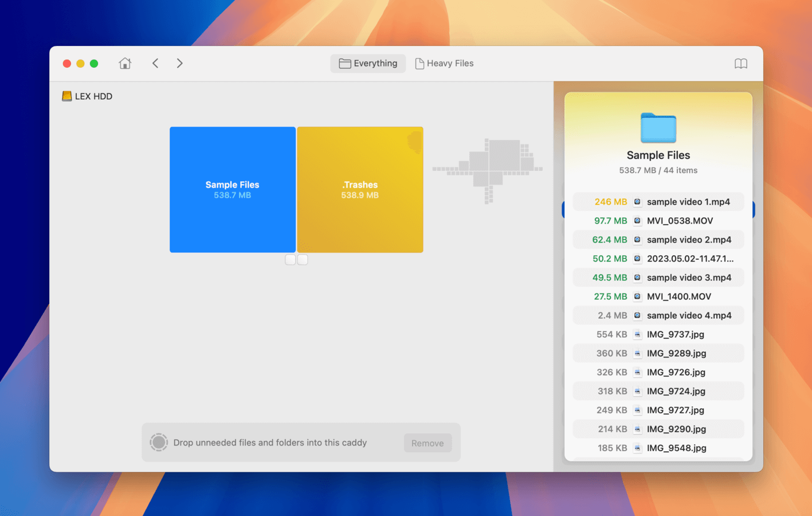Click file icon beside sample video 1.mp4

637,202
